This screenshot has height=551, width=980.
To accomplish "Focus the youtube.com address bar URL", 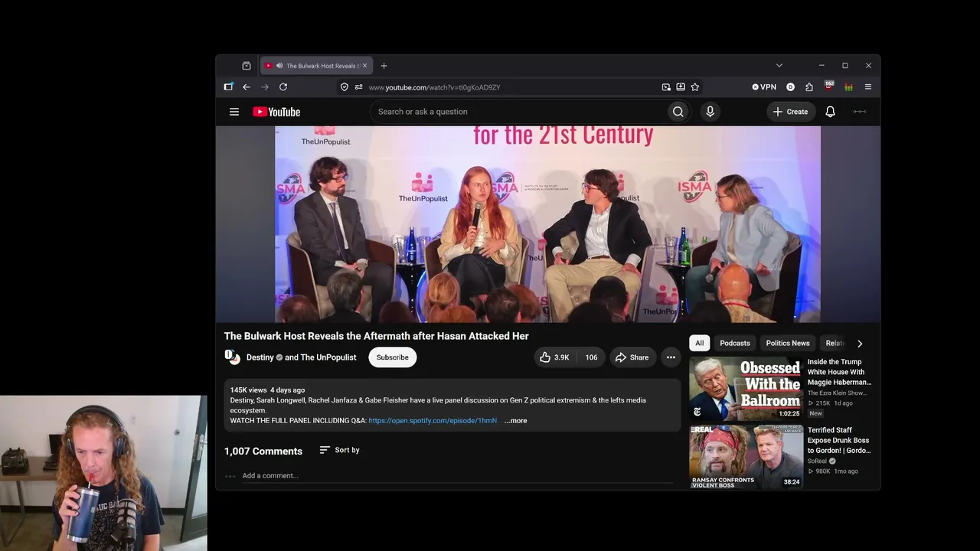I will pos(434,87).
